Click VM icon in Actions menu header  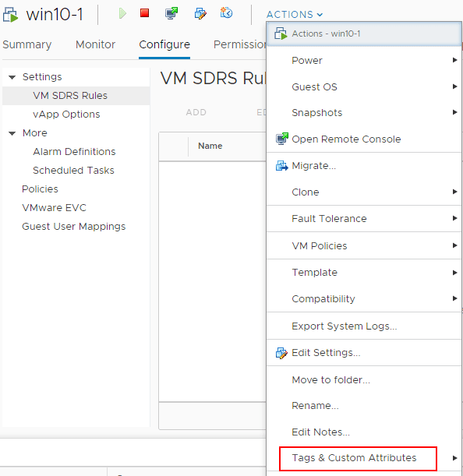[x=281, y=33]
